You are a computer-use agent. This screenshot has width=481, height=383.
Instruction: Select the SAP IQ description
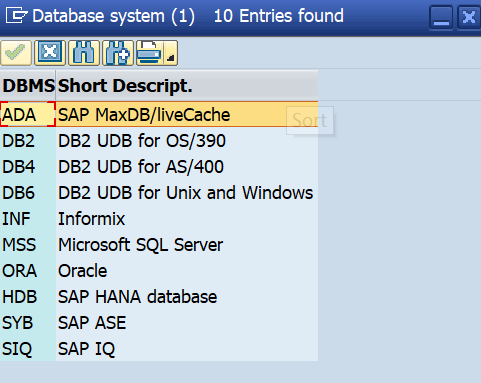187,349
